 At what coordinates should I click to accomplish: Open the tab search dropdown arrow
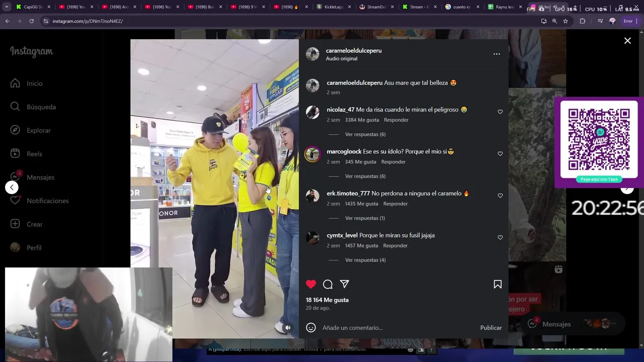7,7
